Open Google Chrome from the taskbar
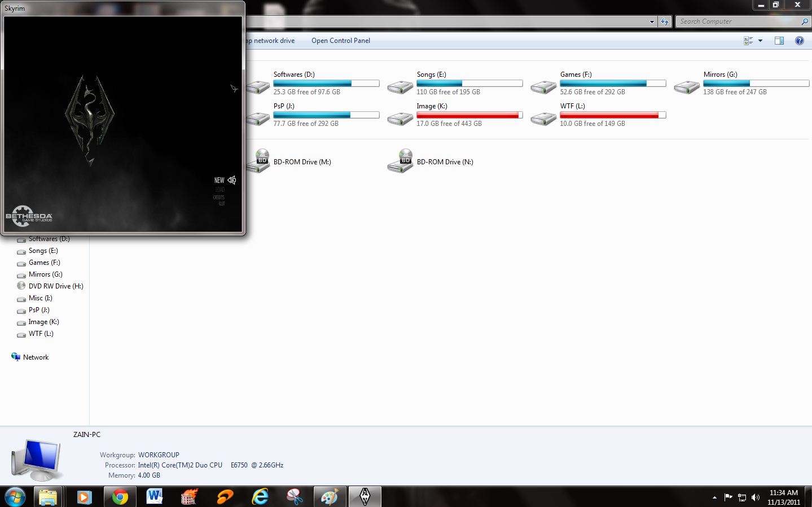 119,497
